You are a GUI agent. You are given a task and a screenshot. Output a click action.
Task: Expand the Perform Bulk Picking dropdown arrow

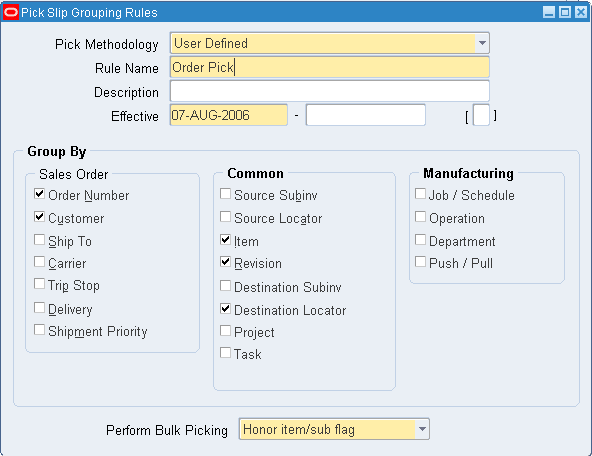[x=422, y=429]
